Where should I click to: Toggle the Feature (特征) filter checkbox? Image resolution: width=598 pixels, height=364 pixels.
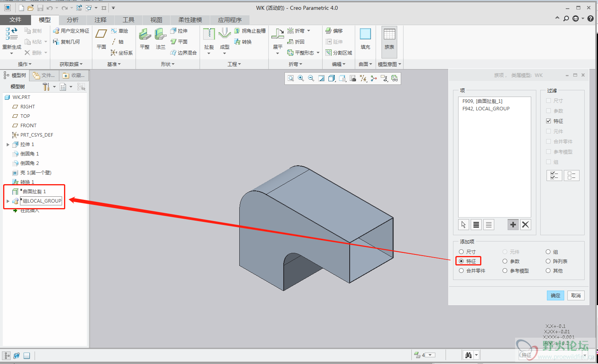pyautogui.click(x=548, y=121)
